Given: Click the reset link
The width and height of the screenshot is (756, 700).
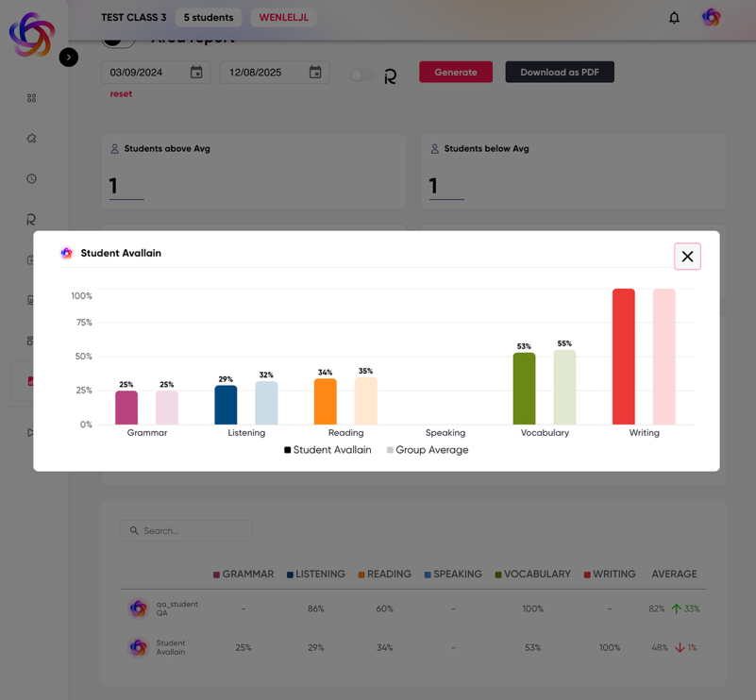Looking at the screenshot, I should click(x=121, y=94).
